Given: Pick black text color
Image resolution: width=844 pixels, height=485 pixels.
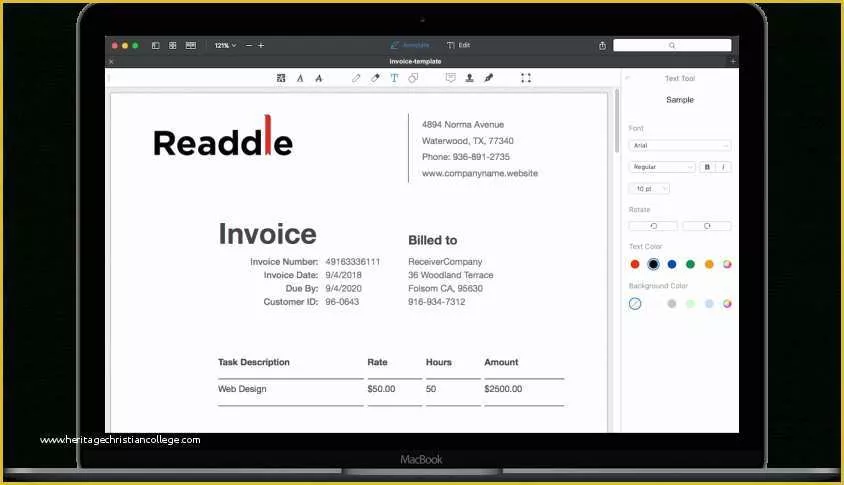Looking at the screenshot, I should (653, 264).
